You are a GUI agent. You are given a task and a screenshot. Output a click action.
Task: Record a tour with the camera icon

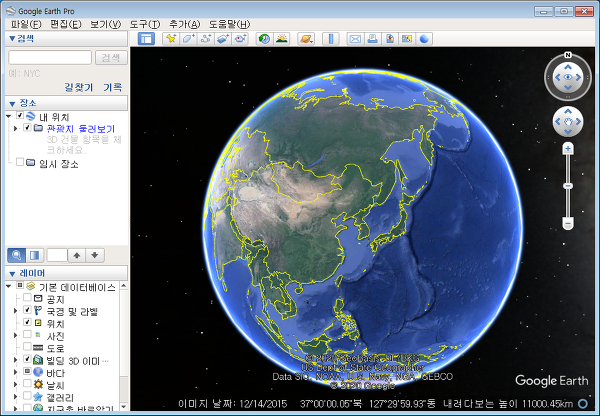pyautogui.click(x=241, y=39)
